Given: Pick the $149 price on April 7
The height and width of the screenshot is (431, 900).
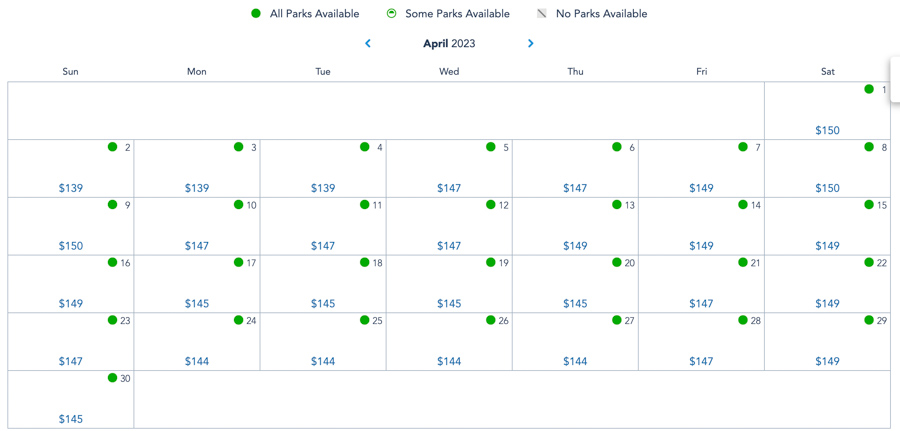Looking at the screenshot, I should pyautogui.click(x=701, y=188).
